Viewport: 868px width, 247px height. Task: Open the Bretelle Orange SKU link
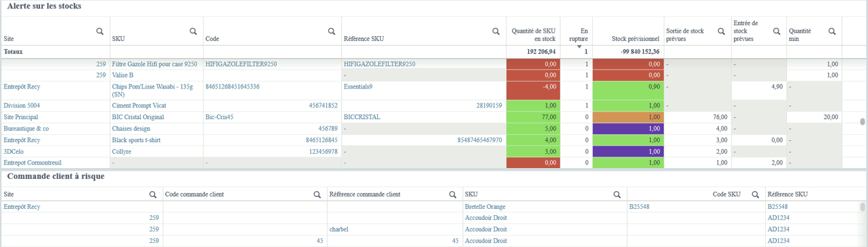click(x=485, y=206)
